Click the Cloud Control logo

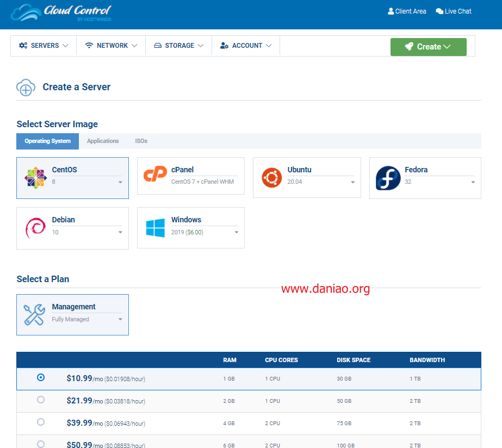coord(61,13)
